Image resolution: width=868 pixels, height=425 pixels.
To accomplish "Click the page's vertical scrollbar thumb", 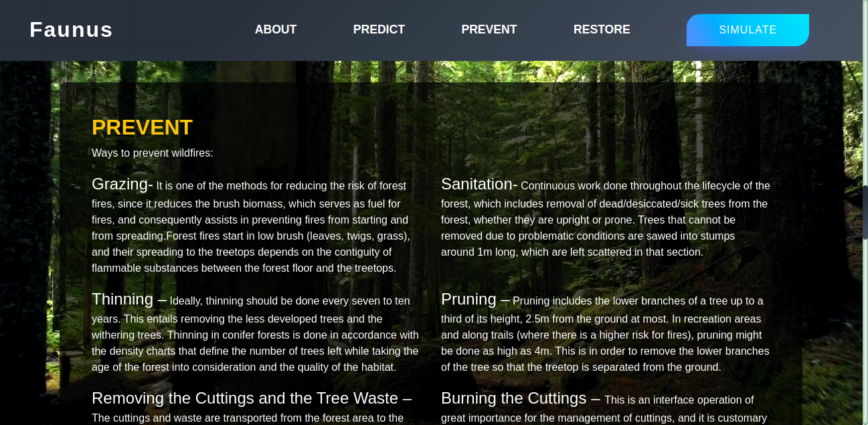I will tap(865, 213).
